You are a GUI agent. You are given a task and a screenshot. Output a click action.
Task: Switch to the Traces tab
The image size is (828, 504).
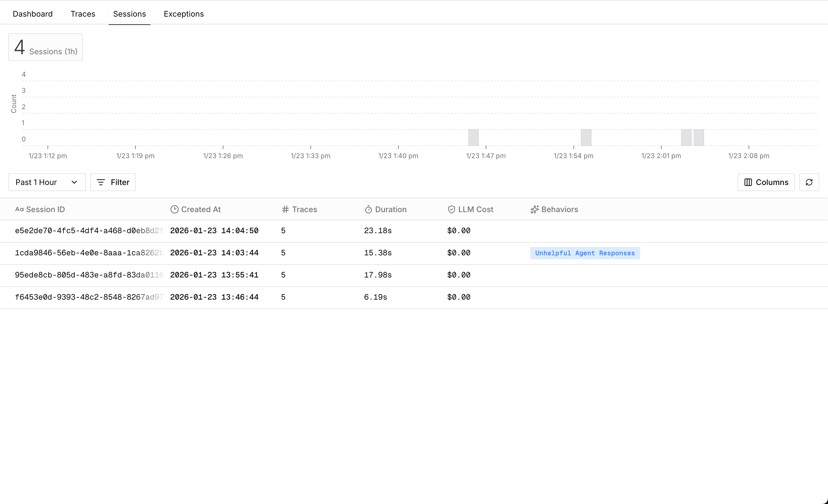click(83, 14)
